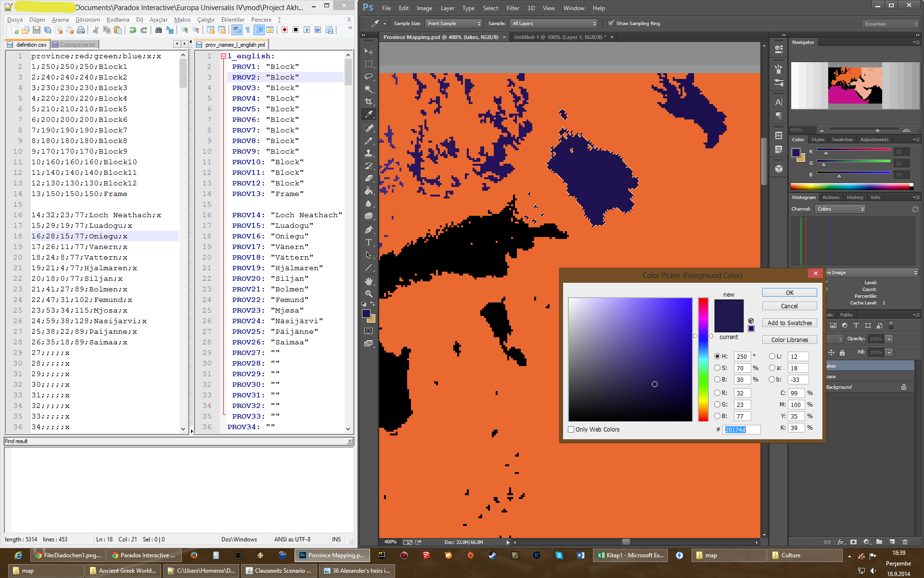Open the Histogram Channel Colors dropdown
The height and width of the screenshot is (578, 924).
840,209
